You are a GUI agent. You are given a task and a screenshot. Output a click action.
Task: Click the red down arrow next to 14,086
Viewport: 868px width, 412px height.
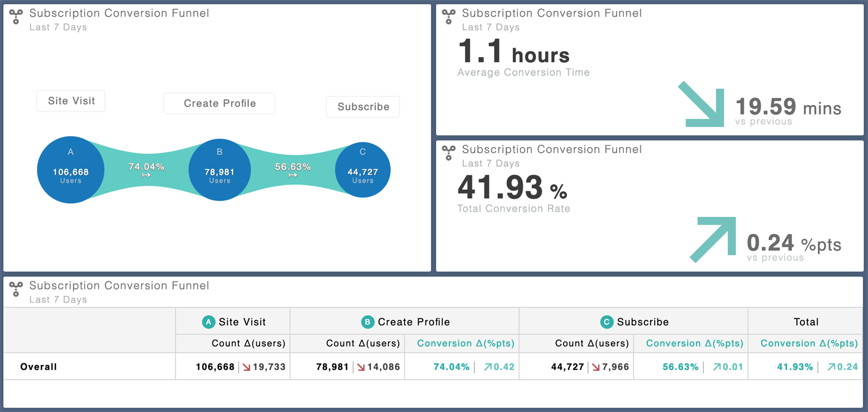(361, 367)
